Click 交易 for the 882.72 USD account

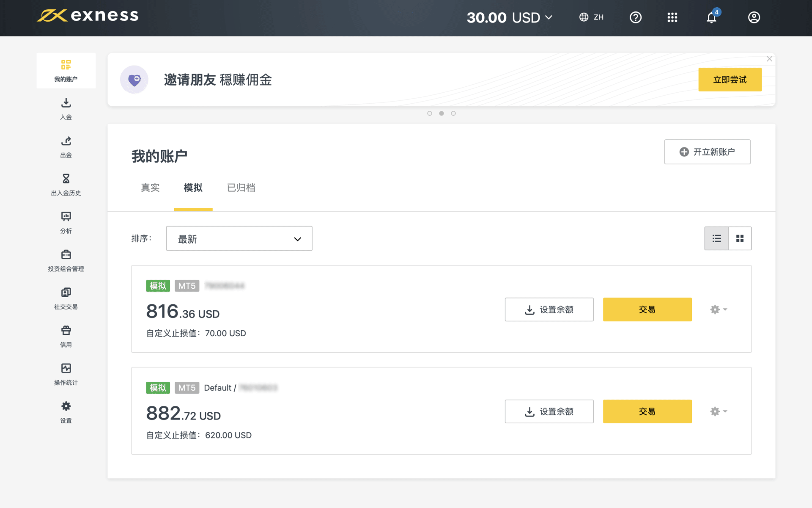[x=647, y=411]
